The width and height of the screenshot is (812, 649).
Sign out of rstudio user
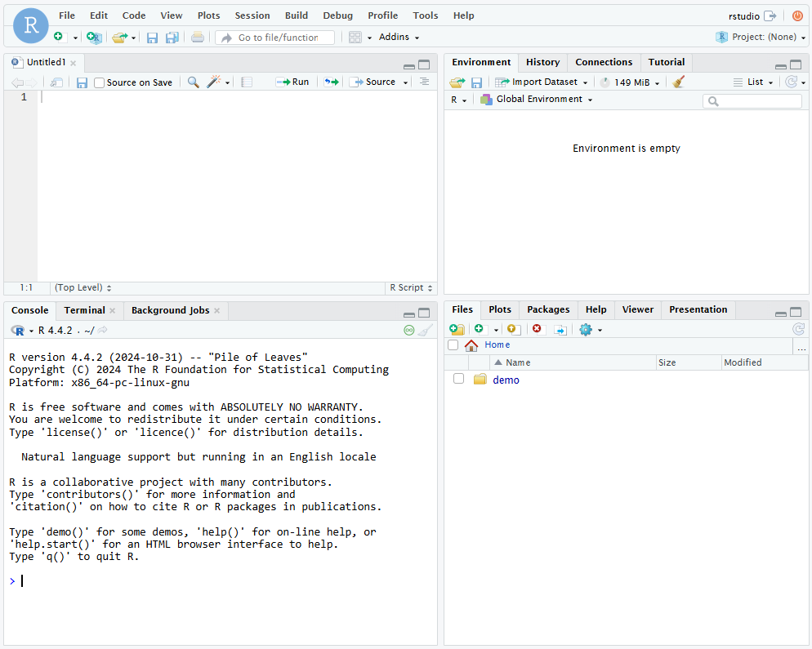(770, 16)
